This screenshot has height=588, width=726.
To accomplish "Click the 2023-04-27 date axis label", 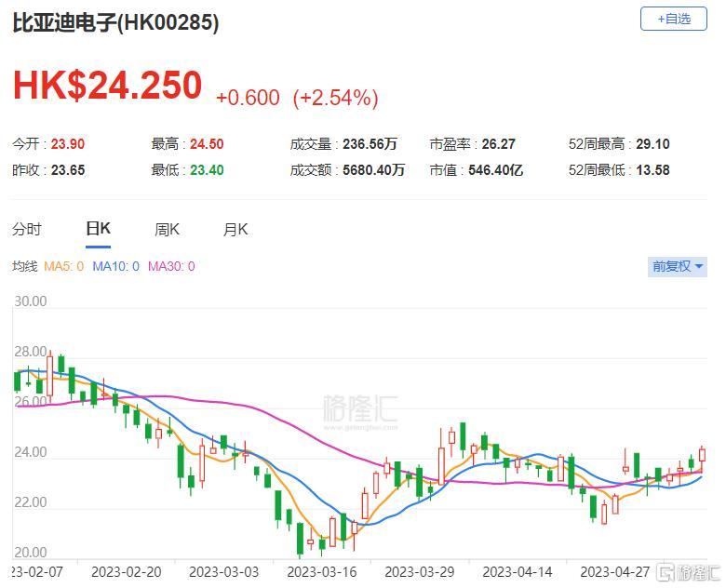I will pos(615,572).
